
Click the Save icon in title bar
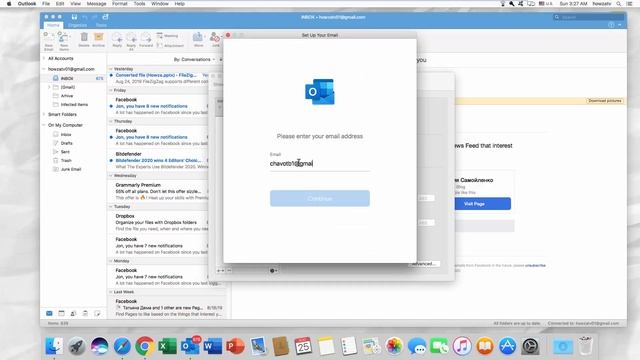point(74,17)
